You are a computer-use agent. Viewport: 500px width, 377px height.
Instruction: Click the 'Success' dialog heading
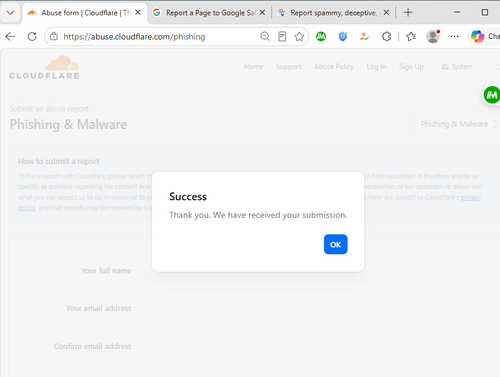coord(188,196)
